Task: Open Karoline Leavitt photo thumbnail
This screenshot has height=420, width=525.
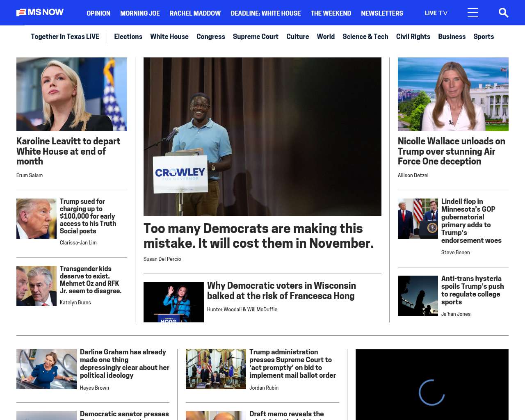Action: (x=72, y=94)
